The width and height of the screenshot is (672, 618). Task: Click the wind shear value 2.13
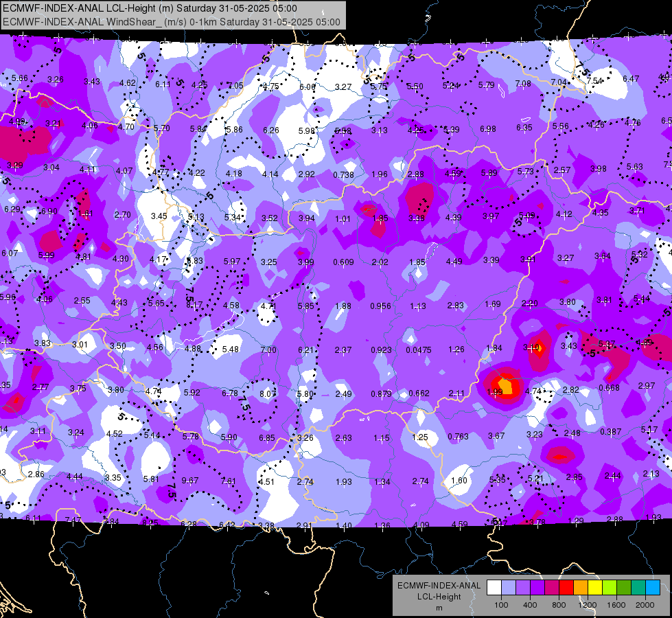[x=651, y=474]
